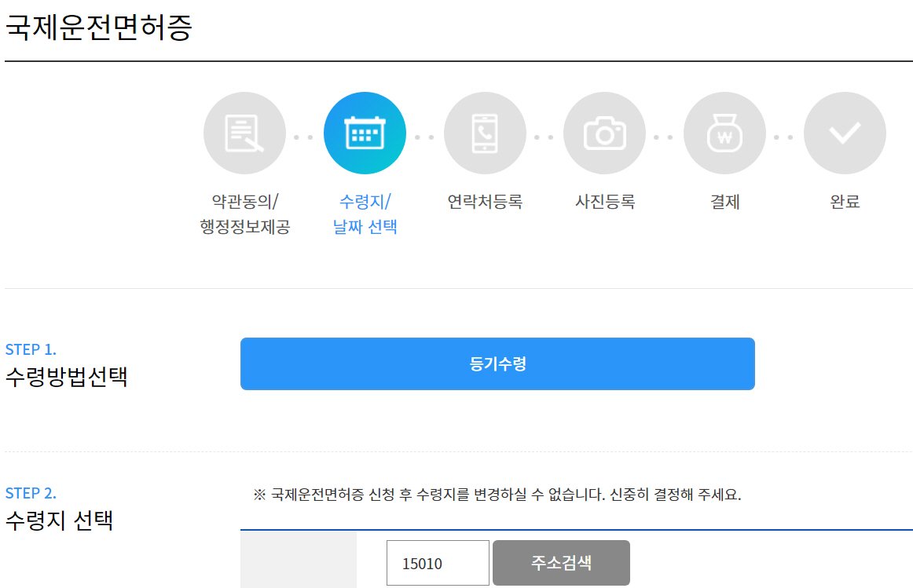The height and width of the screenshot is (588, 913).
Task: Open the camera photo registration icon
Action: [x=604, y=133]
